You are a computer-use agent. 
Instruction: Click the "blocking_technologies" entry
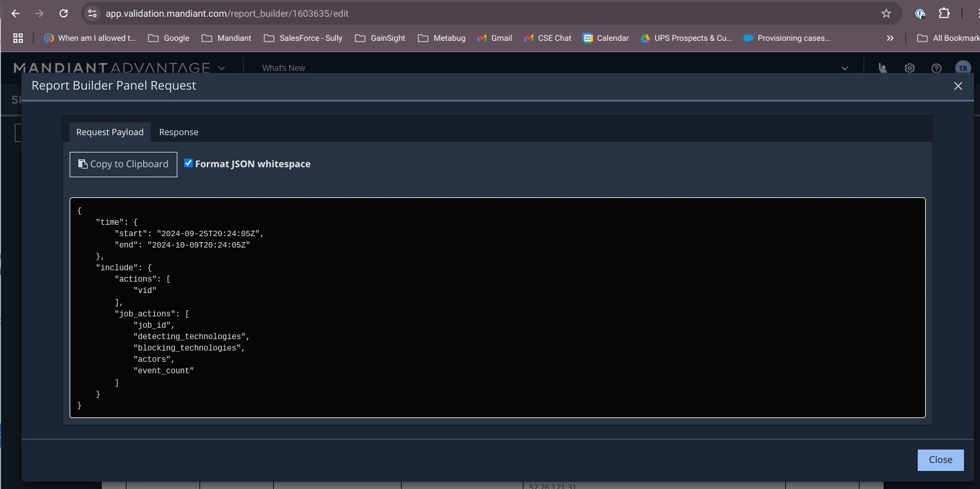(189, 348)
